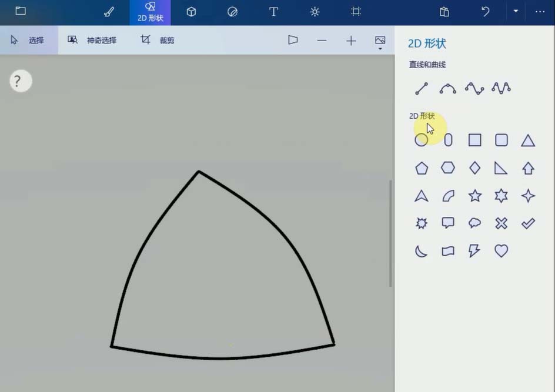Select the rectangular speech bubble shape
Viewport: 555px width, 392px height.
[448, 223]
